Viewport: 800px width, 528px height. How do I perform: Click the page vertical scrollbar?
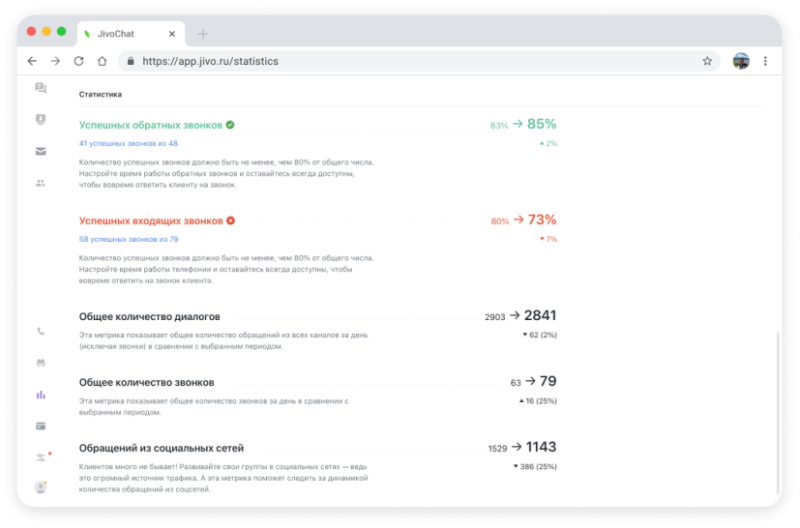(x=778, y=412)
